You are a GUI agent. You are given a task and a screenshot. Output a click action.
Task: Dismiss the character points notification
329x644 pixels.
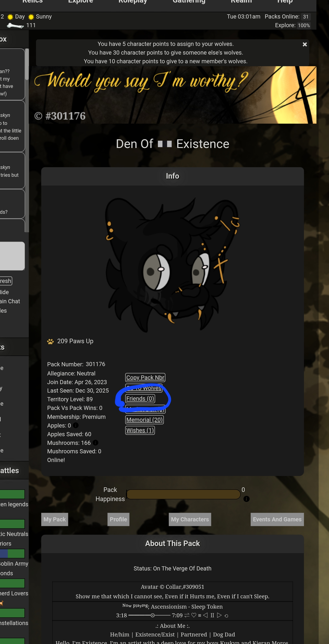pos(305,44)
